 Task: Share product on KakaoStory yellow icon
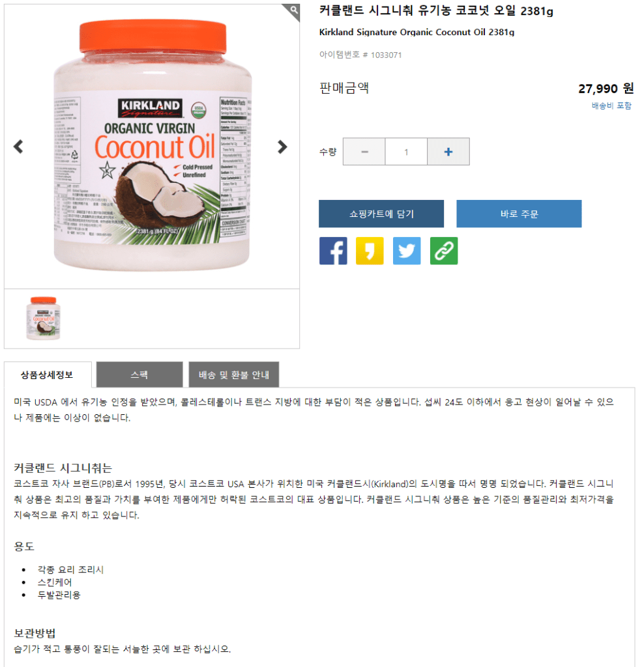[x=370, y=251]
